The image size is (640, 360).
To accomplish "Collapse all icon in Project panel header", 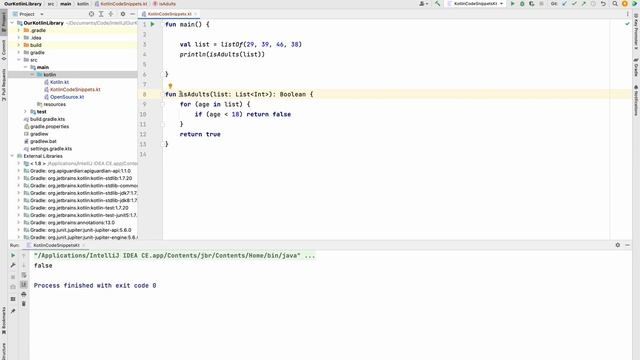I will click(x=111, y=14).
